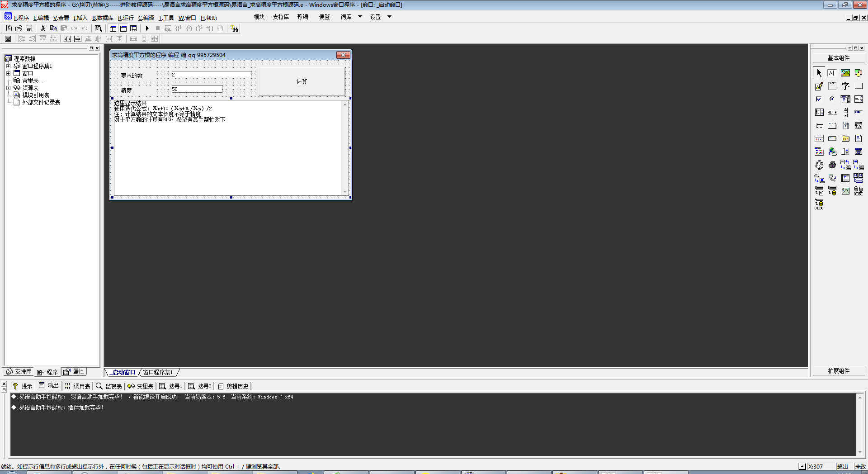The width and height of the screenshot is (868, 474).
Task: Select the timer clock component icon
Action: click(x=819, y=165)
